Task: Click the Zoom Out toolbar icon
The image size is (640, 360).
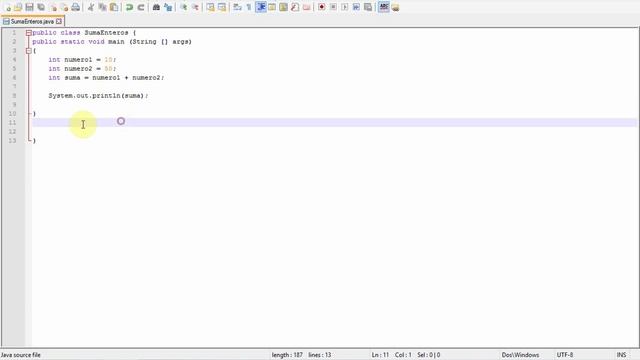Action: (195, 7)
